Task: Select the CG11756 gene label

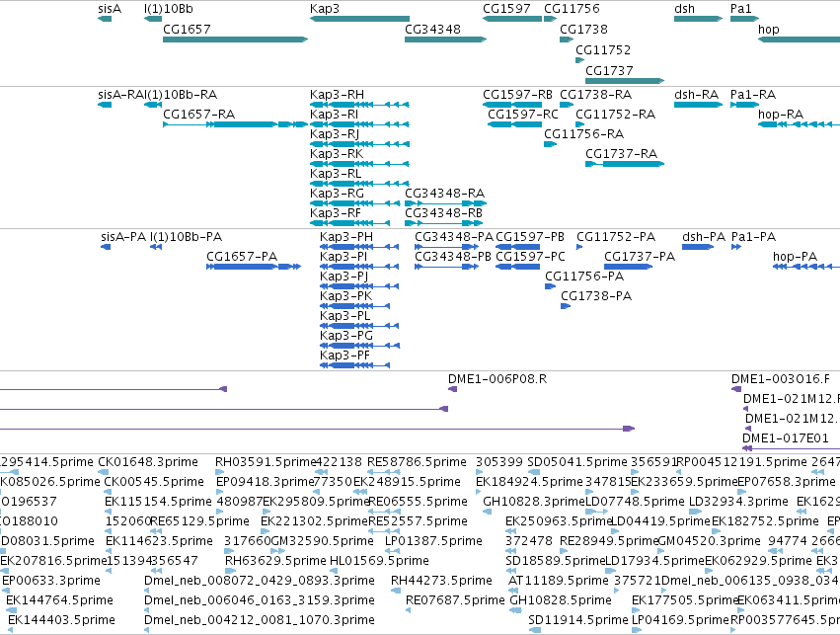Action: tap(572, 9)
